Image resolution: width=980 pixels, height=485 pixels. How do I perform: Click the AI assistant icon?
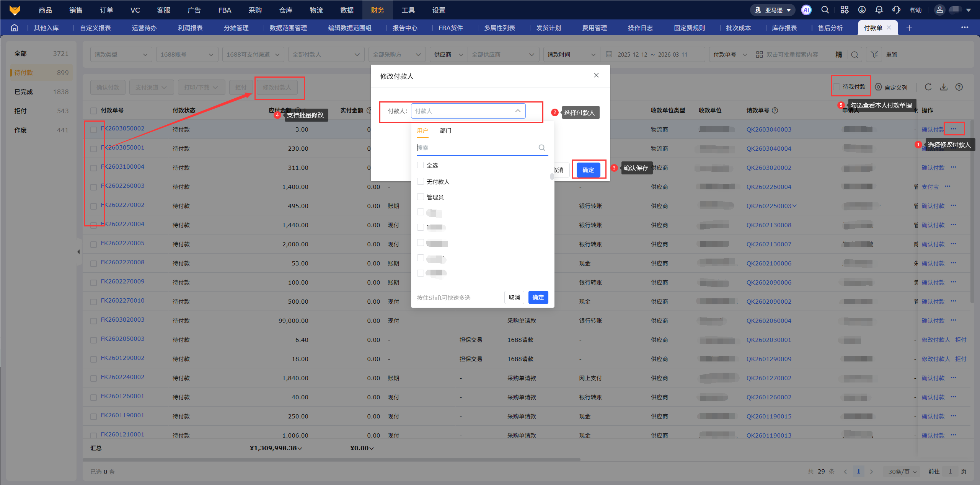(x=806, y=10)
